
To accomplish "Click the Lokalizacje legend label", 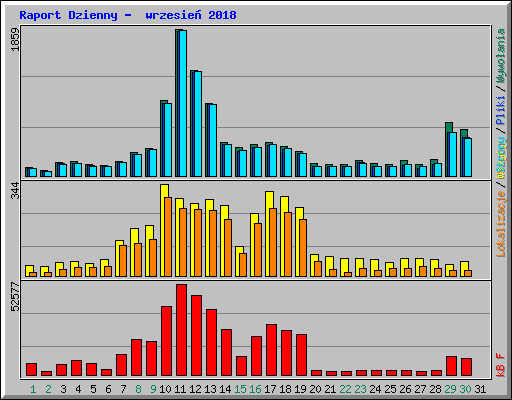I will click(501, 224).
